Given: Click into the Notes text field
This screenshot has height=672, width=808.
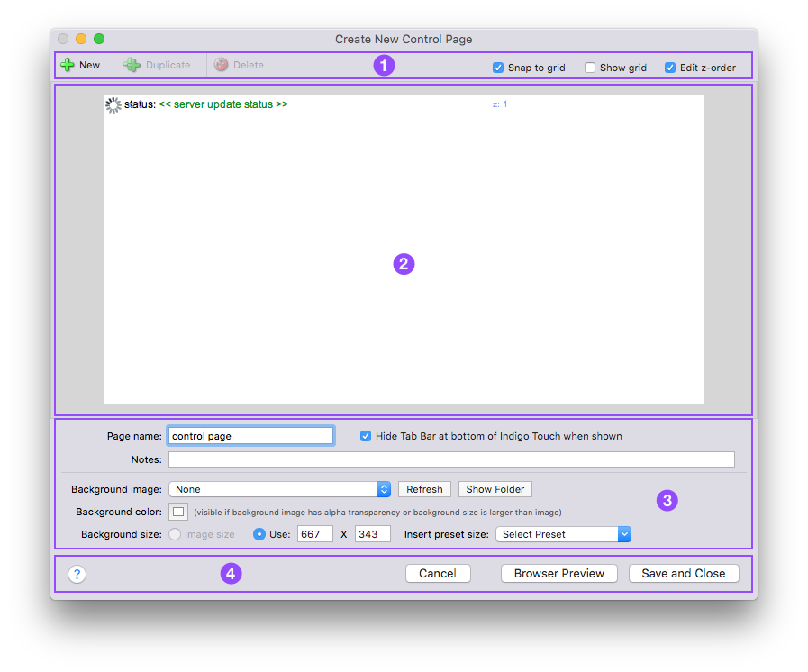Looking at the screenshot, I should [451, 459].
